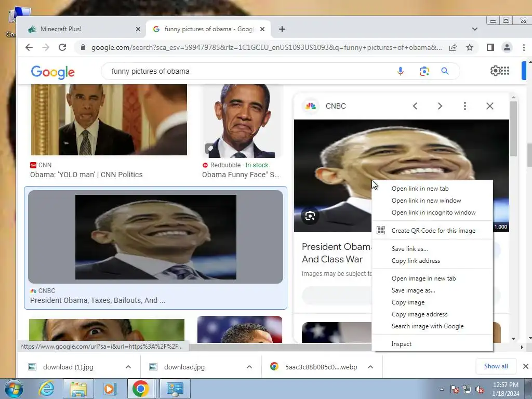Click the URL address bar

(x=267, y=47)
